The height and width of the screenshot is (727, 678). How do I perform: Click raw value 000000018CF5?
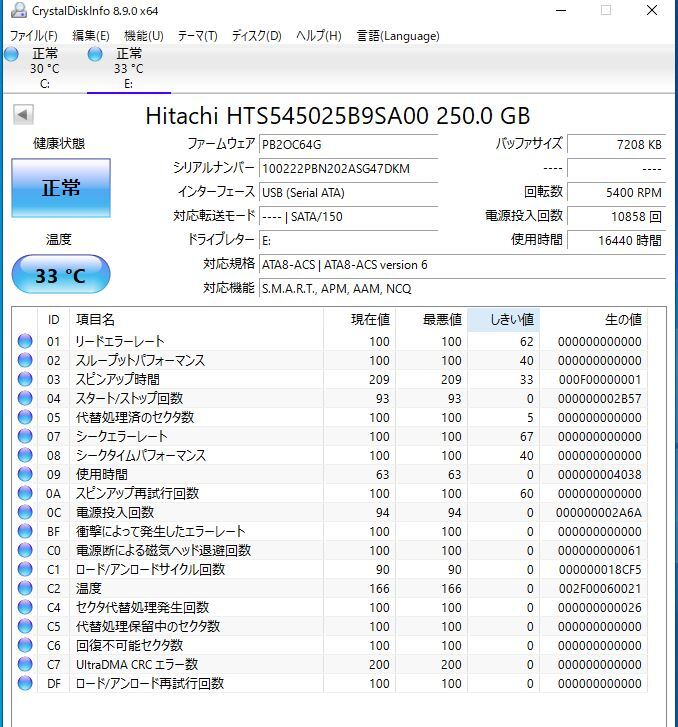coord(600,570)
